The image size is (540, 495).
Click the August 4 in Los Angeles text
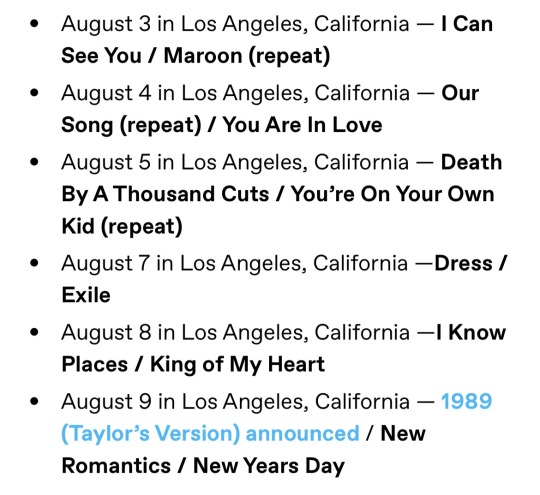coord(184,93)
